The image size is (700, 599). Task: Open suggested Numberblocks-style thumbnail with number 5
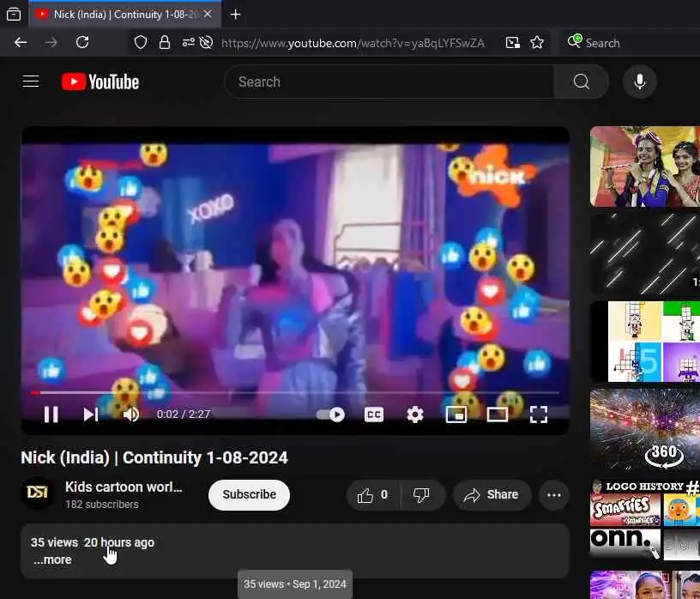tap(645, 342)
